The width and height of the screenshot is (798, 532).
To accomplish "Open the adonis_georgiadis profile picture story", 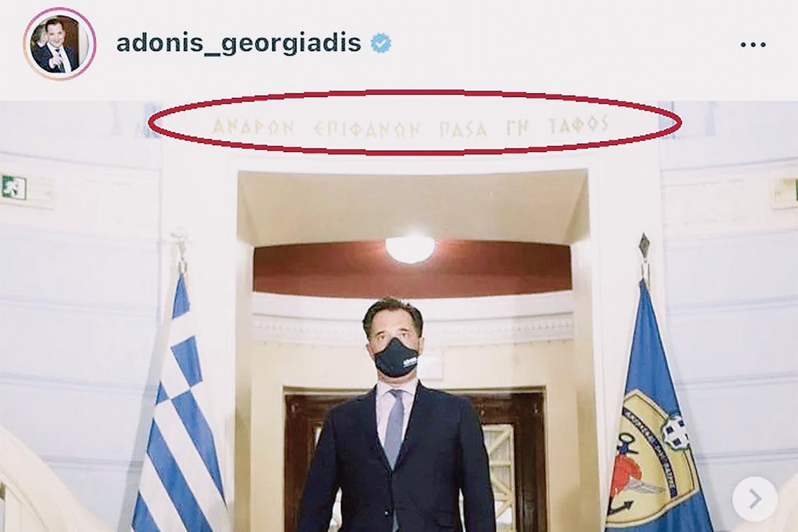I will (60, 44).
